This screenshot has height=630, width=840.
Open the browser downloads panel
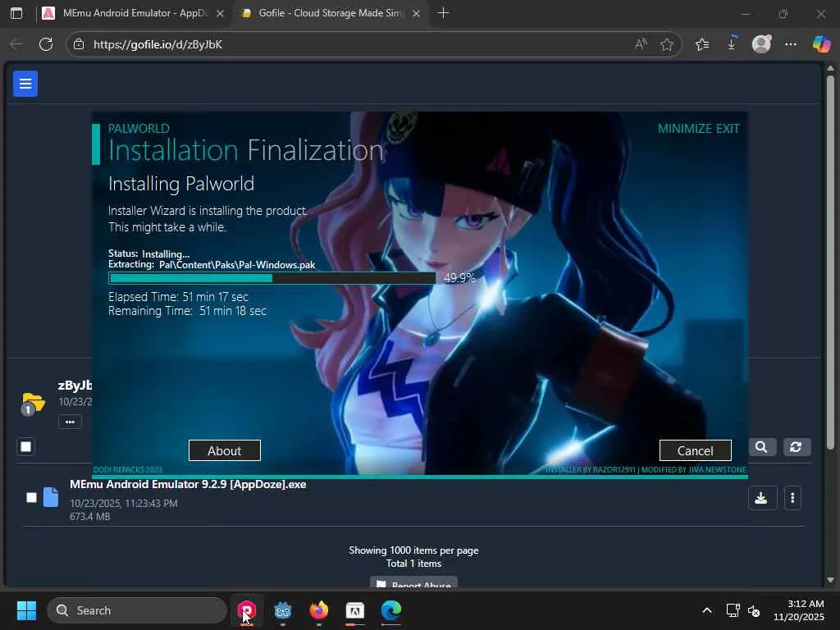(x=732, y=44)
